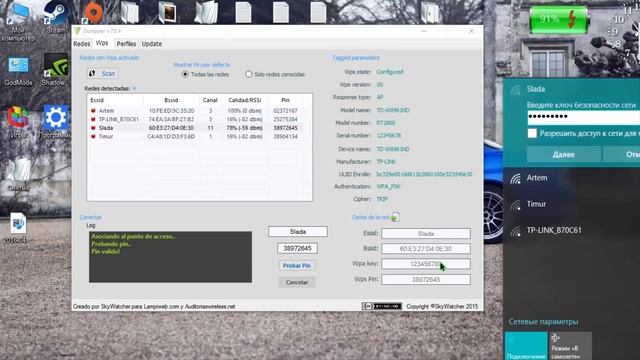This screenshot has width=640, height=360.
Task: Click the pin box showing 38972645 above Probar Pin
Action: tap(297, 248)
